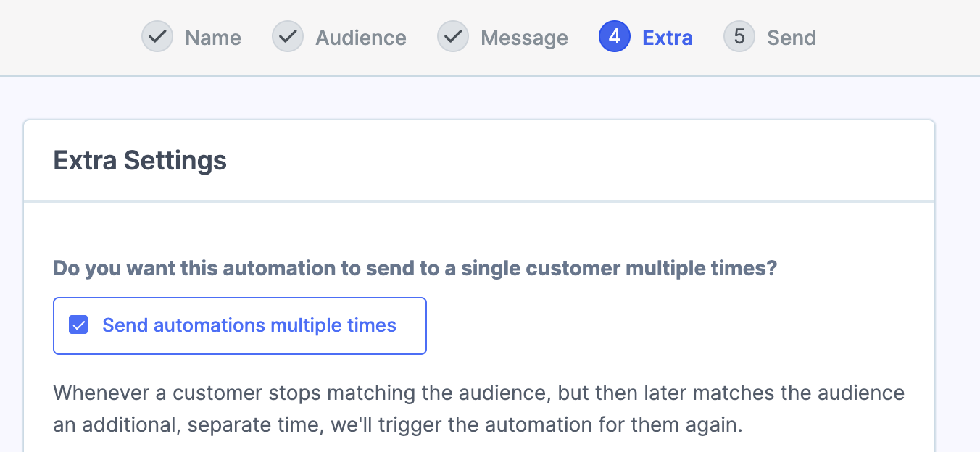The width and height of the screenshot is (980, 452).
Task: Select the blue circled number 4 icon
Action: tap(614, 37)
